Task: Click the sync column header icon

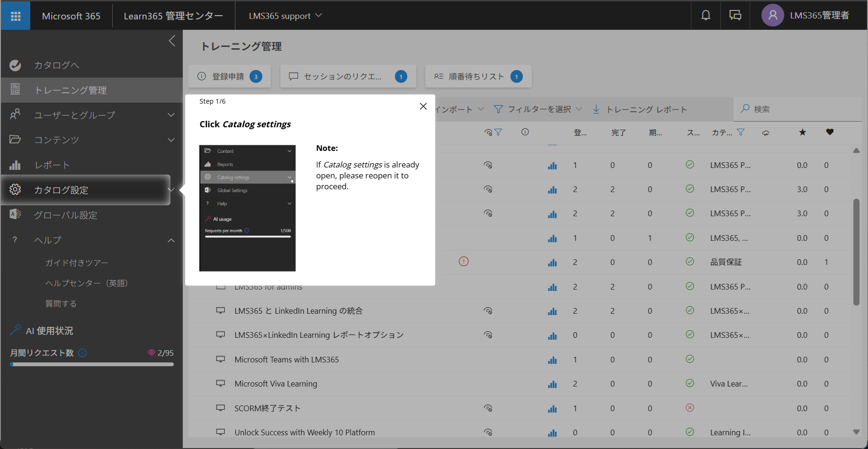Action: pos(766,133)
